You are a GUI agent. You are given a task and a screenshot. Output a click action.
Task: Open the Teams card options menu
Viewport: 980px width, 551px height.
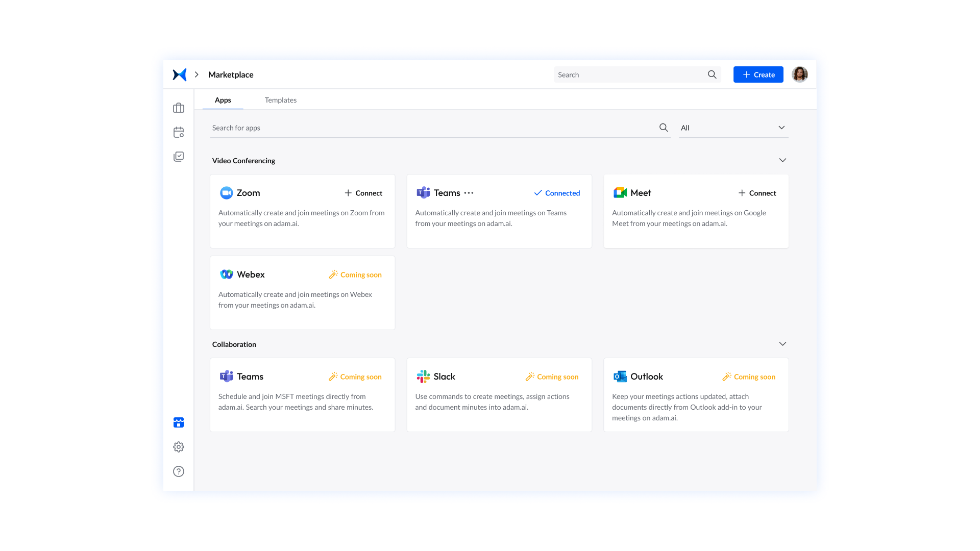tap(469, 193)
